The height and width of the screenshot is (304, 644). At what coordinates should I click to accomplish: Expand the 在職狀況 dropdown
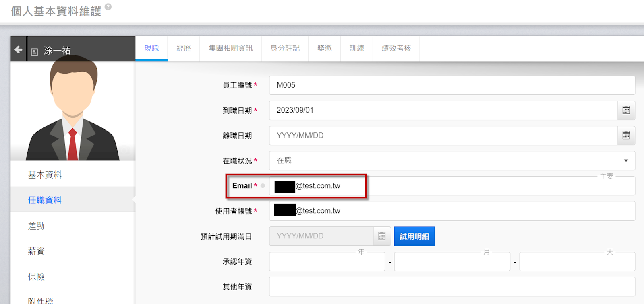(x=625, y=160)
